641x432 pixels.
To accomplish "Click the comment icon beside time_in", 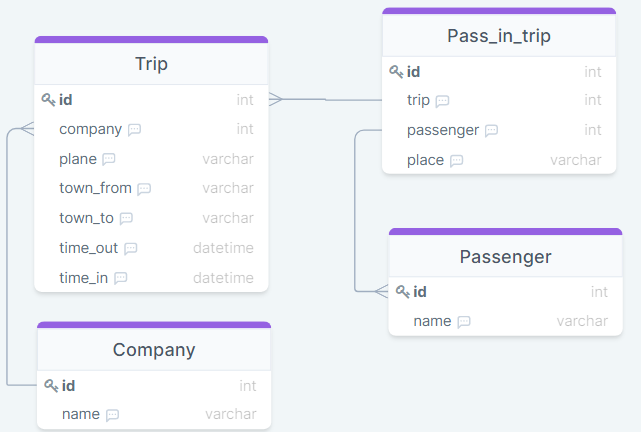I will pyautogui.click(x=121, y=278).
